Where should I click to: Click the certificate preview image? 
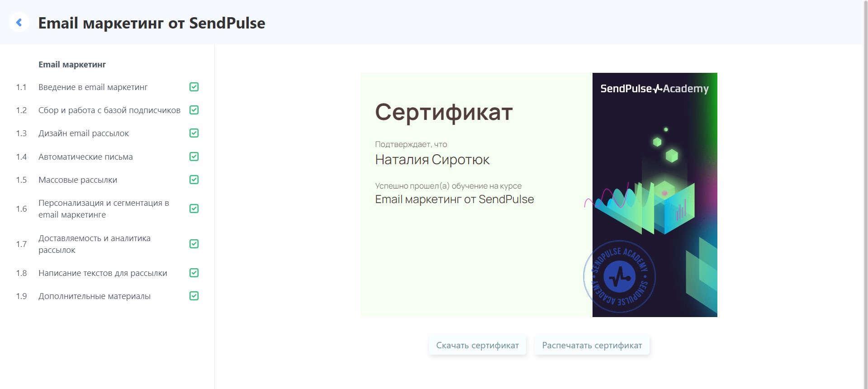[539, 195]
